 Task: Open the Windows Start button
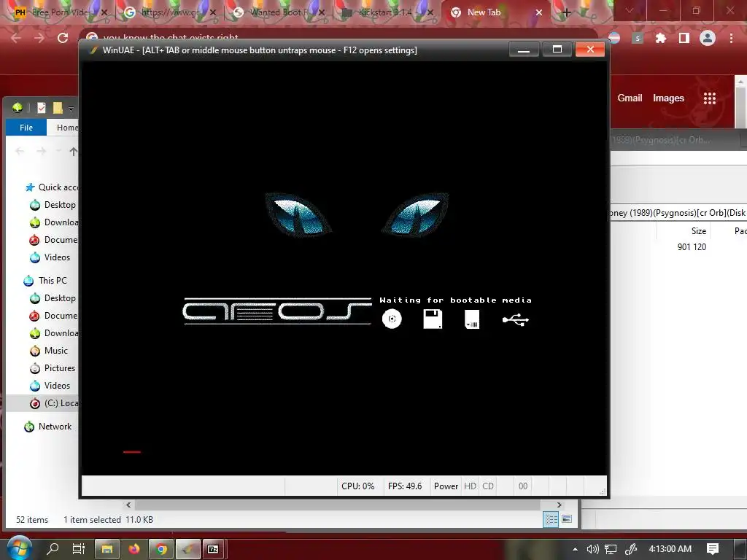click(x=18, y=548)
